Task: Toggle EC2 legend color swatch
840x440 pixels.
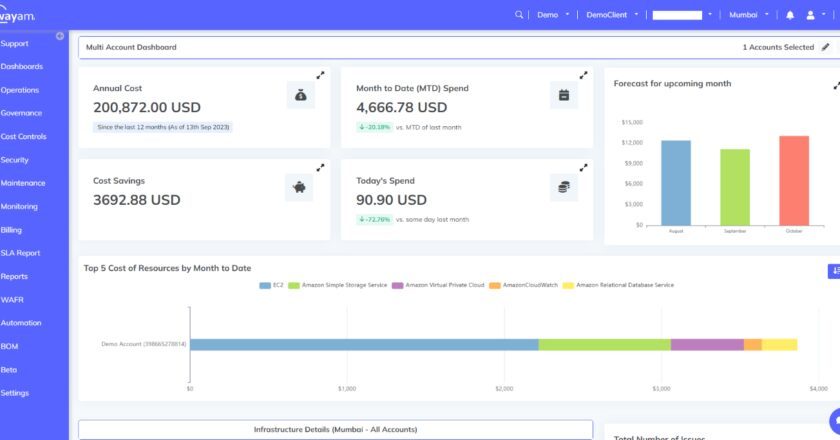Action: click(265, 286)
